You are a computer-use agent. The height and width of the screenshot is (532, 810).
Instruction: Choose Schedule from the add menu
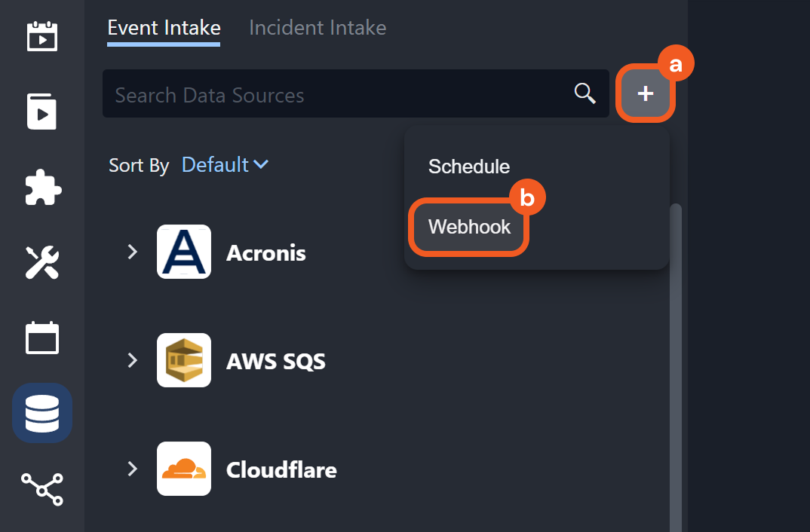click(469, 167)
